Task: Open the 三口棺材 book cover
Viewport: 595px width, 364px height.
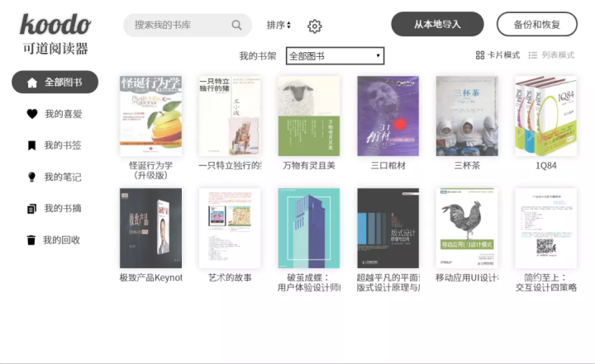Action: click(388, 116)
